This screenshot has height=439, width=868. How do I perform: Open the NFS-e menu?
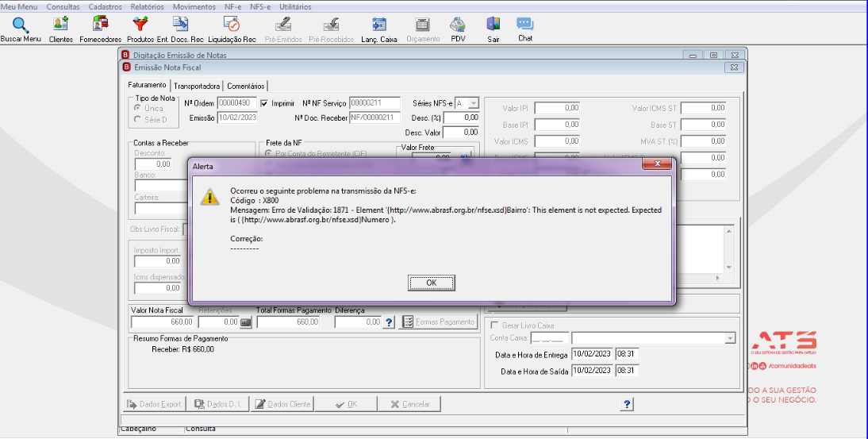[260, 6]
